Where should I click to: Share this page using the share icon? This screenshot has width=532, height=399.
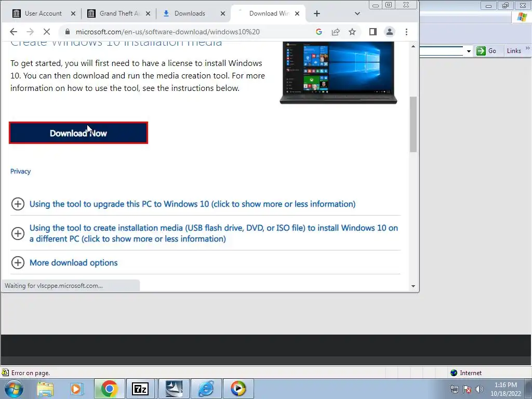pyautogui.click(x=336, y=32)
